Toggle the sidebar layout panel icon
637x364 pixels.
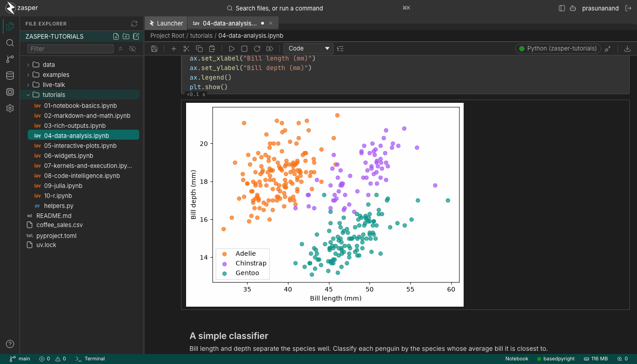point(562,8)
